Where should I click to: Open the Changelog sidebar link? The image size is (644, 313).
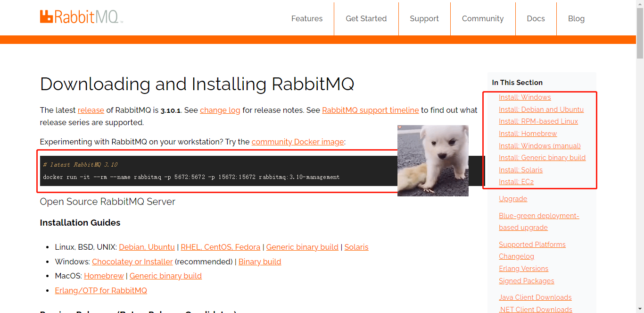point(516,256)
